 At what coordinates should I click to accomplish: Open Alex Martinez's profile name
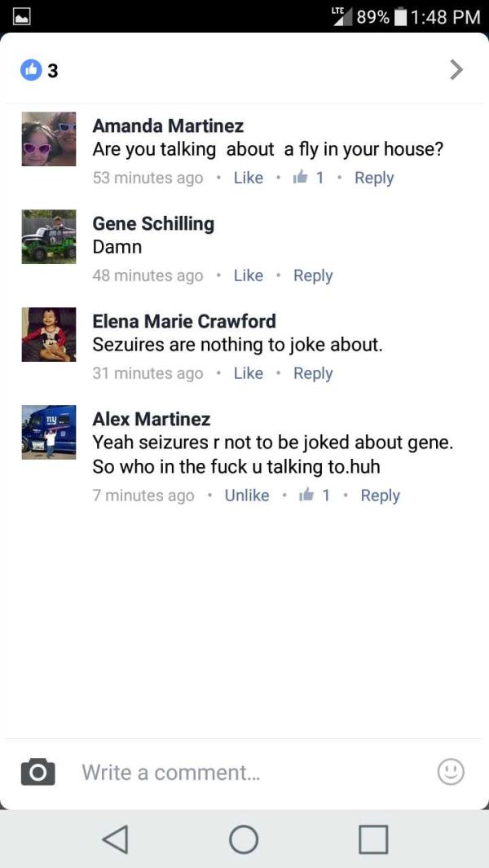point(152,419)
